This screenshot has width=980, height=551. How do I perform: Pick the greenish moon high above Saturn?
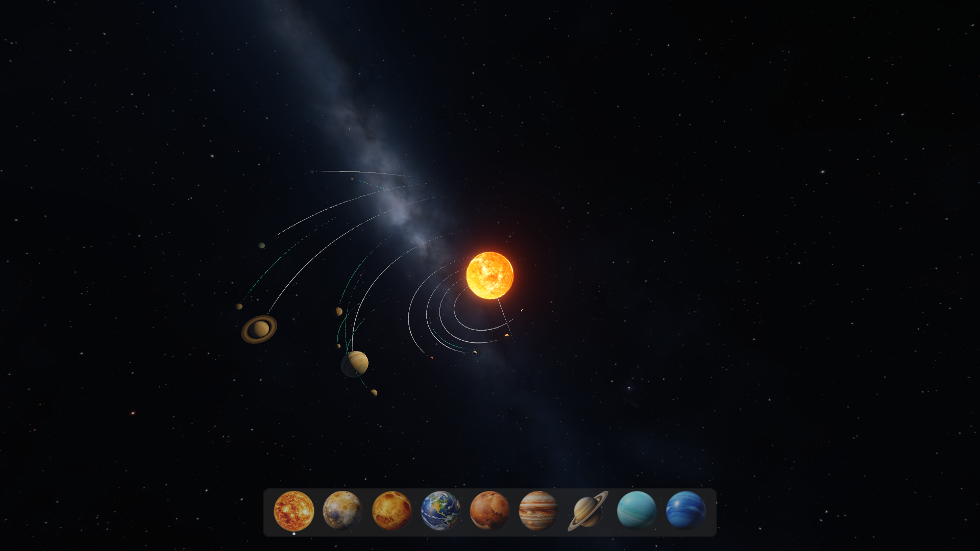[261, 245]
